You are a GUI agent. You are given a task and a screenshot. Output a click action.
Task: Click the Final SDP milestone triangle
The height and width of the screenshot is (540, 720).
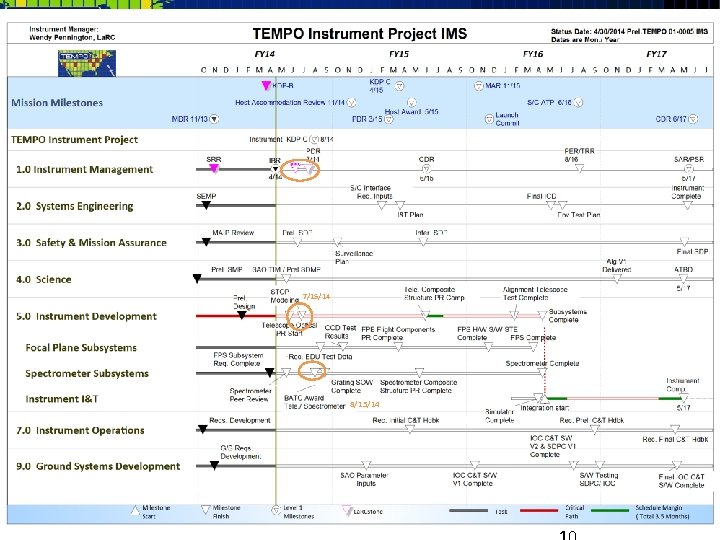[x=684, y=242]
